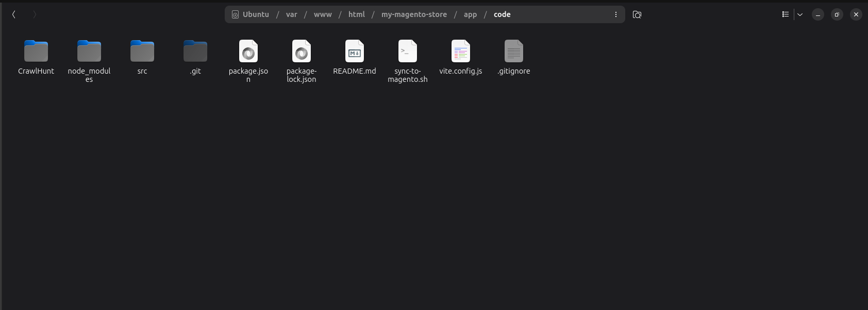
Task: Go forward with the right arrow
Action: coord(35,14)
